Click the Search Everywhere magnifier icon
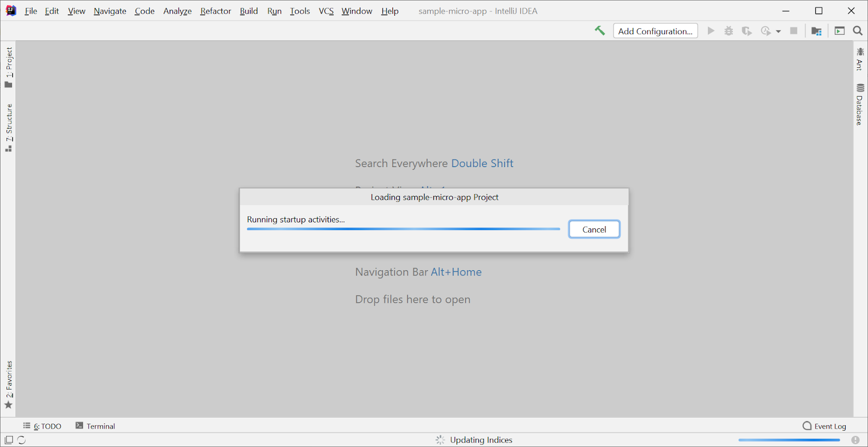 (x=858, y=31)
